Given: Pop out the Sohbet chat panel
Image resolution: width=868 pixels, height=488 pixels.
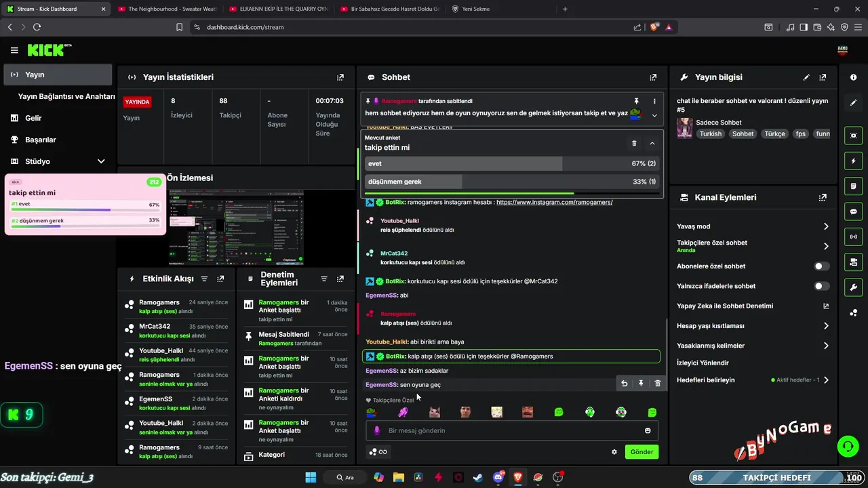Looking at the screenshot, I should point(653,77).
